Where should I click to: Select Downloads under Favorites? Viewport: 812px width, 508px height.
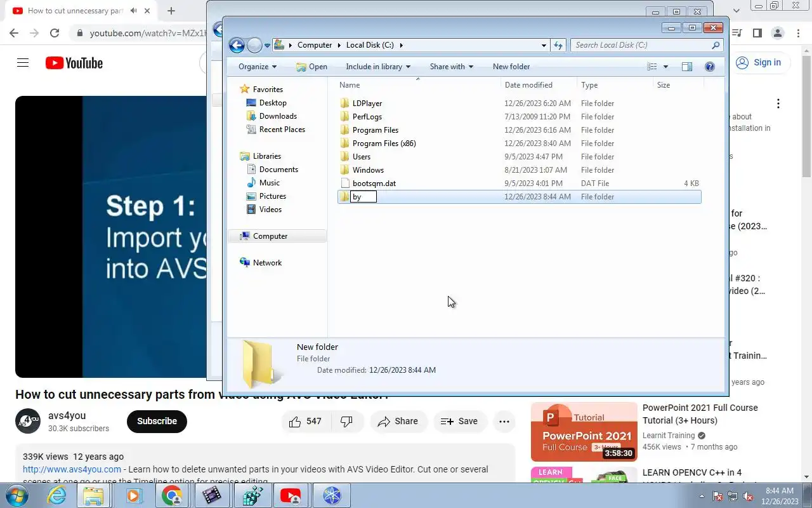click(x=278, y=116)
